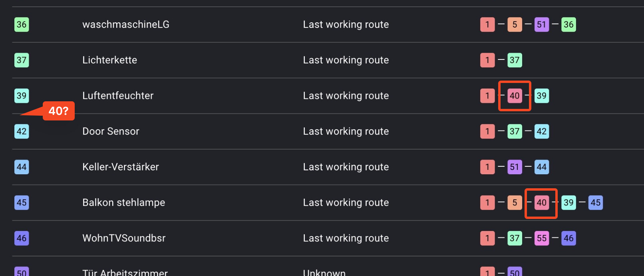Image resolution: width=644 pixels, height=276 pixels.
Task: Click highlighted node 40 in Balkon stehlampe route
Action: coord(541,203)
